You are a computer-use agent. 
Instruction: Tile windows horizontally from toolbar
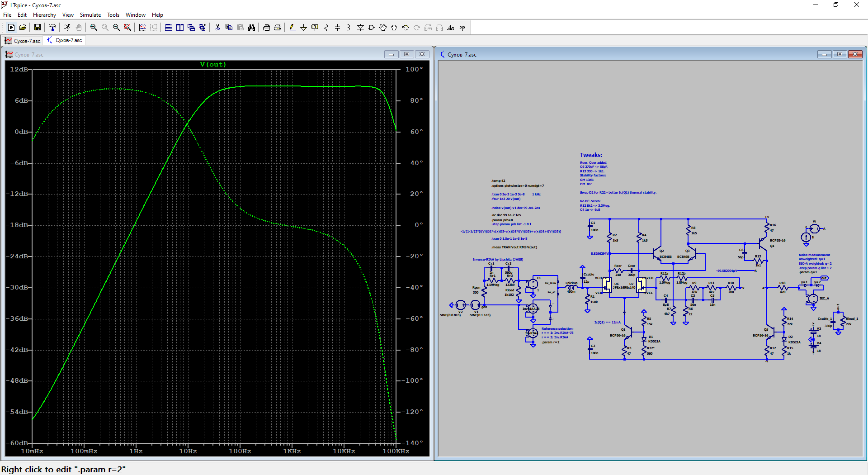click(x=168, y=28)
